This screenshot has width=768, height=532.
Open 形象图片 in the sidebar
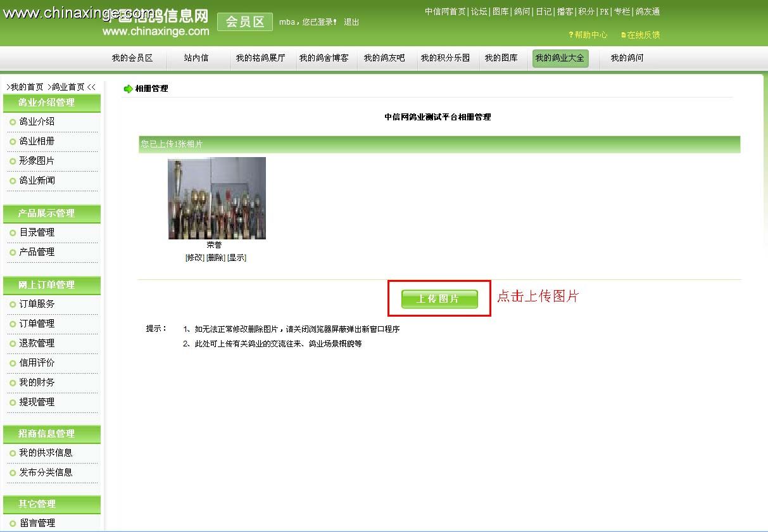[37, 161]
